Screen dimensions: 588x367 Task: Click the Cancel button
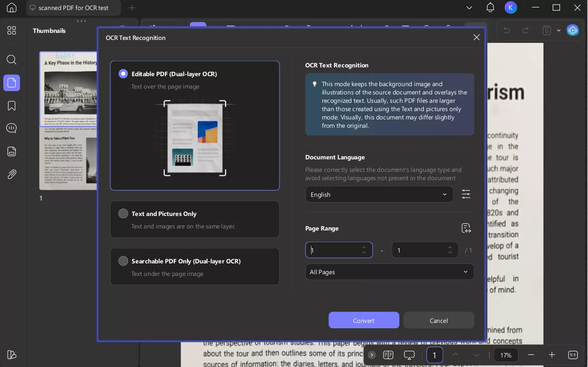(439, 320)
